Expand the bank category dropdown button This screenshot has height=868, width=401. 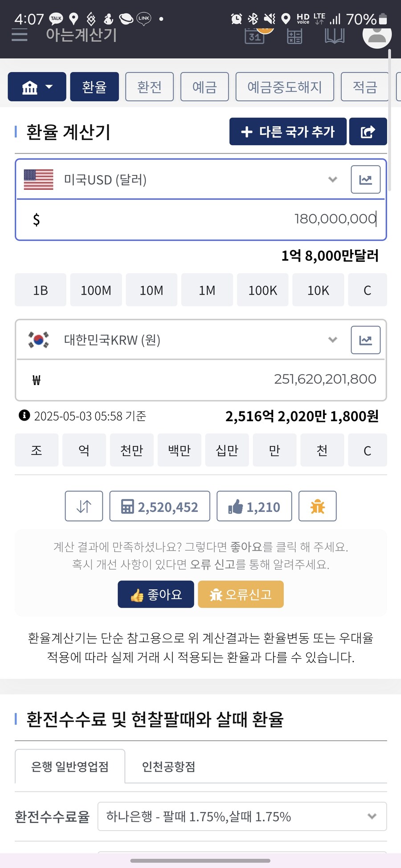point(37,87)
